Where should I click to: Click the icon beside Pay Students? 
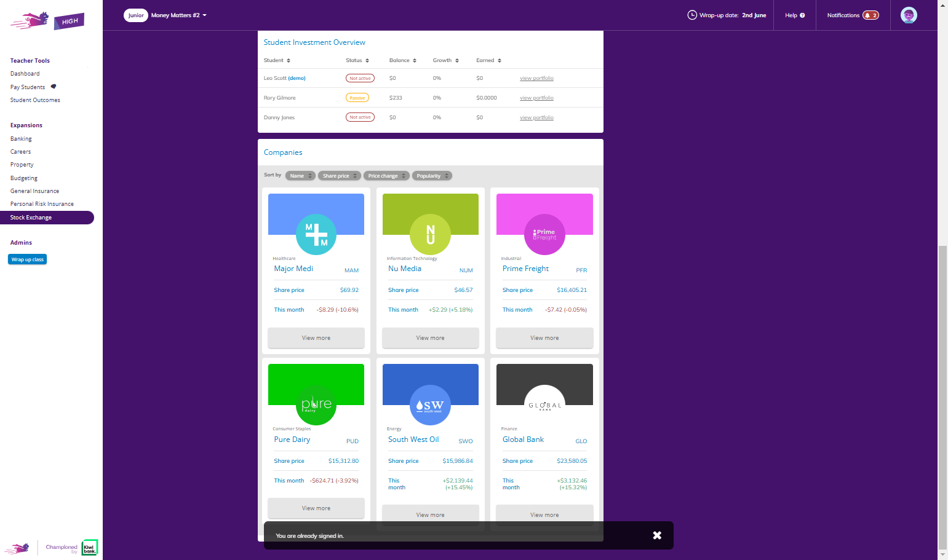[x=54, y=87]
